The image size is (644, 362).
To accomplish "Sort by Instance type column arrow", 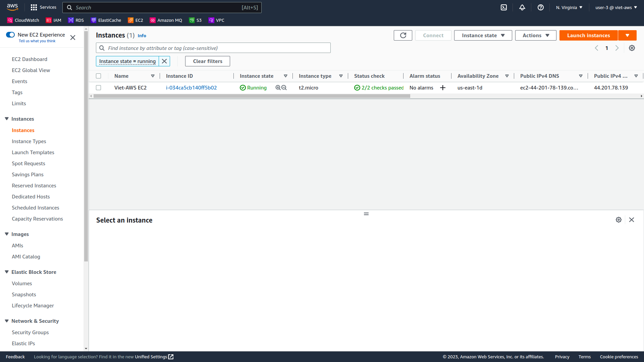I will coord(341,76).
